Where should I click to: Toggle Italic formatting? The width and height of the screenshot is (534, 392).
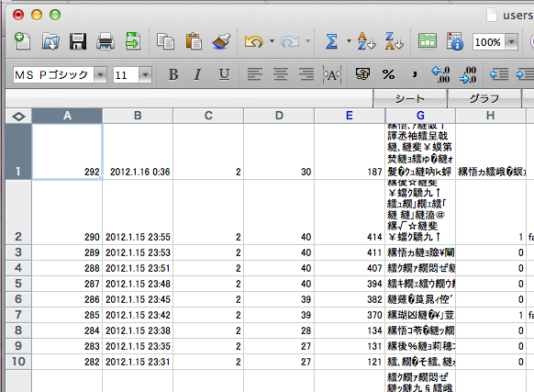pos(197,74)
